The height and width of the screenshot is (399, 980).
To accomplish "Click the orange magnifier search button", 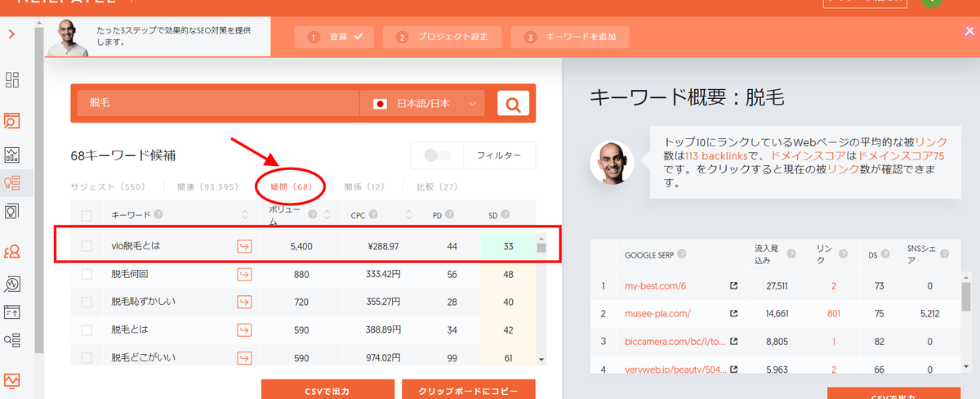I will [513, 104].
